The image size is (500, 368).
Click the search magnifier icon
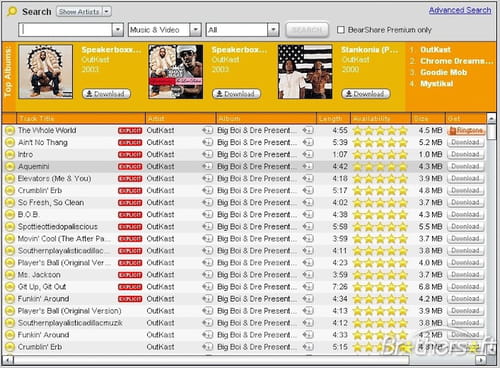12,12
